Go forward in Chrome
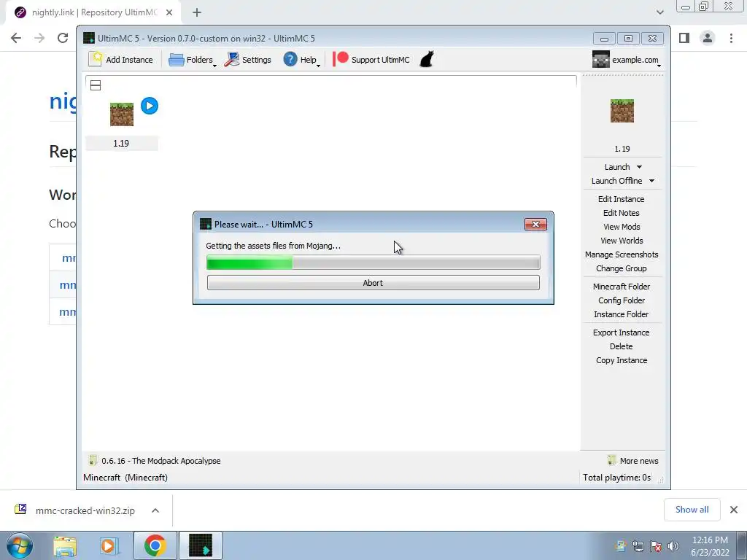This screenshot has height=560, width=747. [39, 38]
